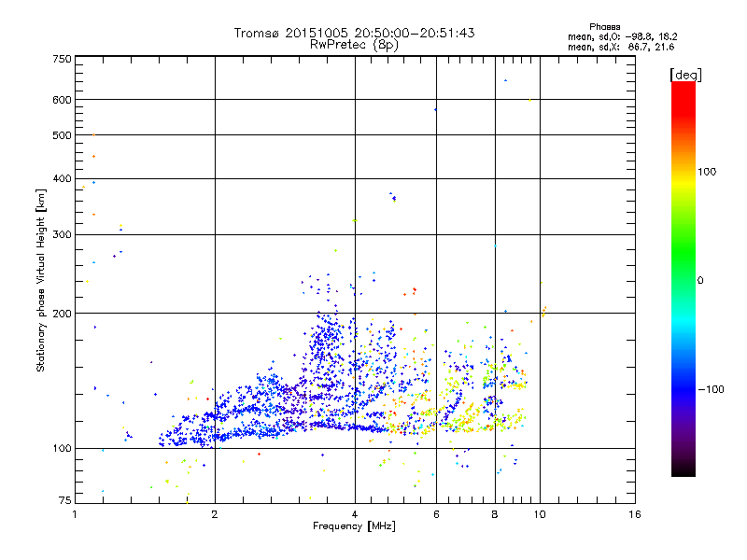The height and width of the screenshot is (560, 747).
Task: Pick the green zero region of the colorbar
Action: 684,280
